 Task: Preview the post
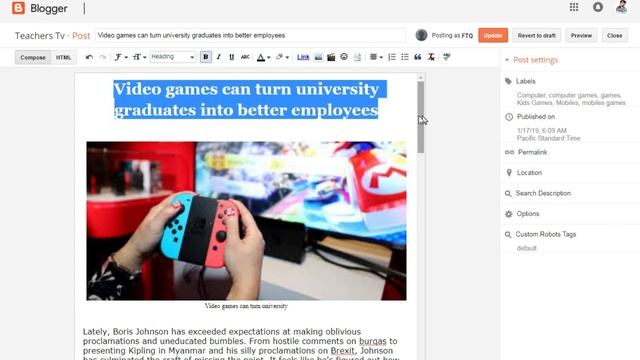[581, 36]
